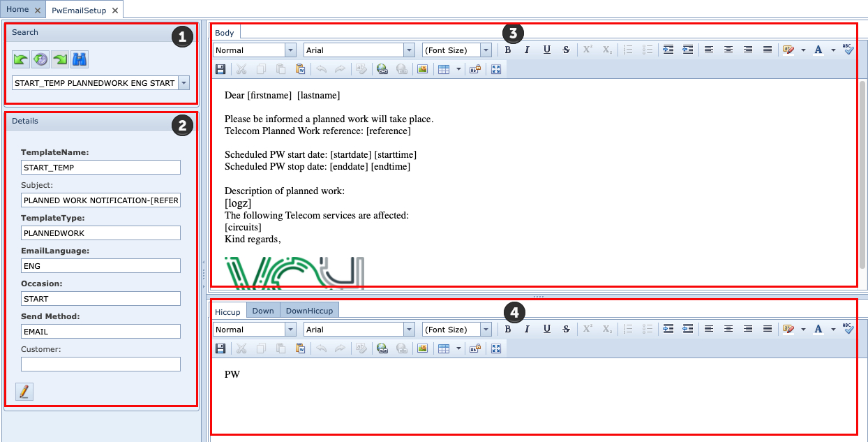Image resolution: width=868 pixels, height=442 pixels.
Task: Click the Save icon in the Body editor
Action: coord(220,69)
